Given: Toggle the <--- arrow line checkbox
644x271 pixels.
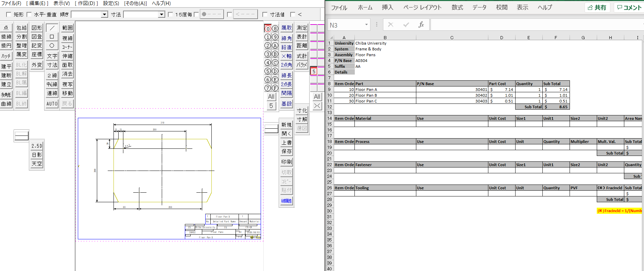Looking at the screenshot, I should (x=229, y=14).
